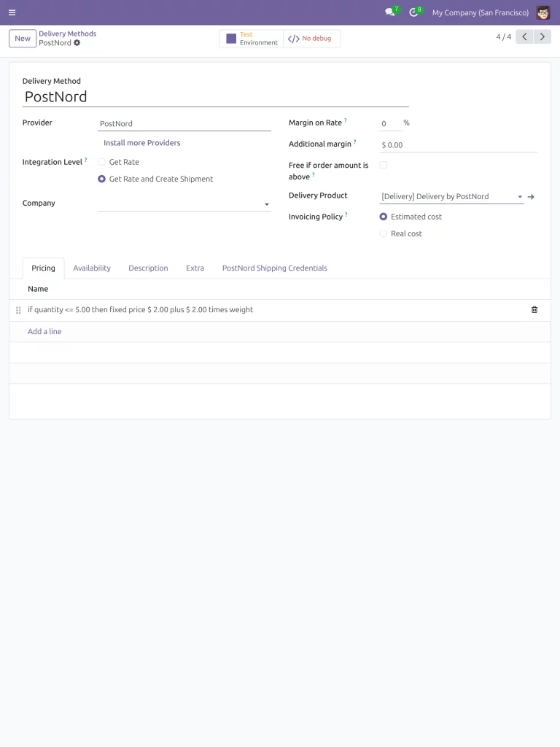Edit the Delivery Method name field
This screenshot has width=560, height=747.
(216, 97)
